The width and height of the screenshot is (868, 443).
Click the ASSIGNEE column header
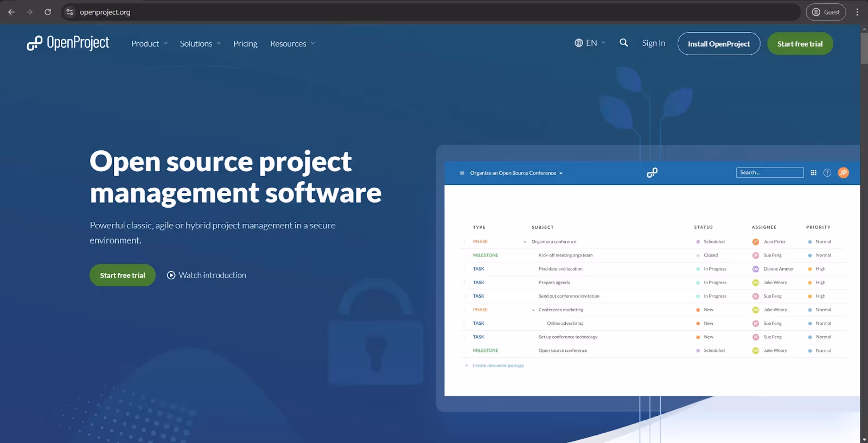click(x=764, y=227)
